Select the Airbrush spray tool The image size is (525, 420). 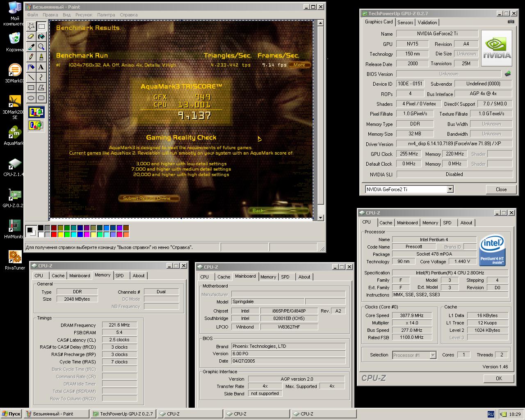pyautogui.click(x=31, y=67)
